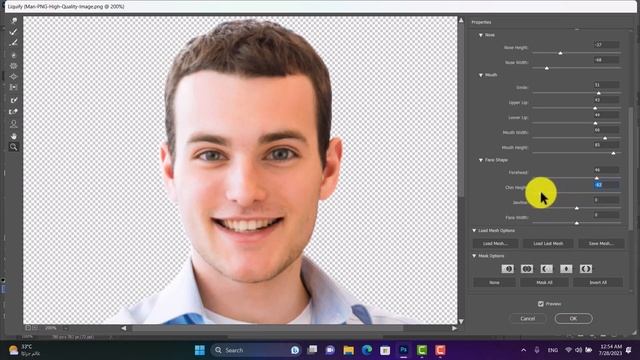
Task: Click the ENG language indicator
Action: 553,350
